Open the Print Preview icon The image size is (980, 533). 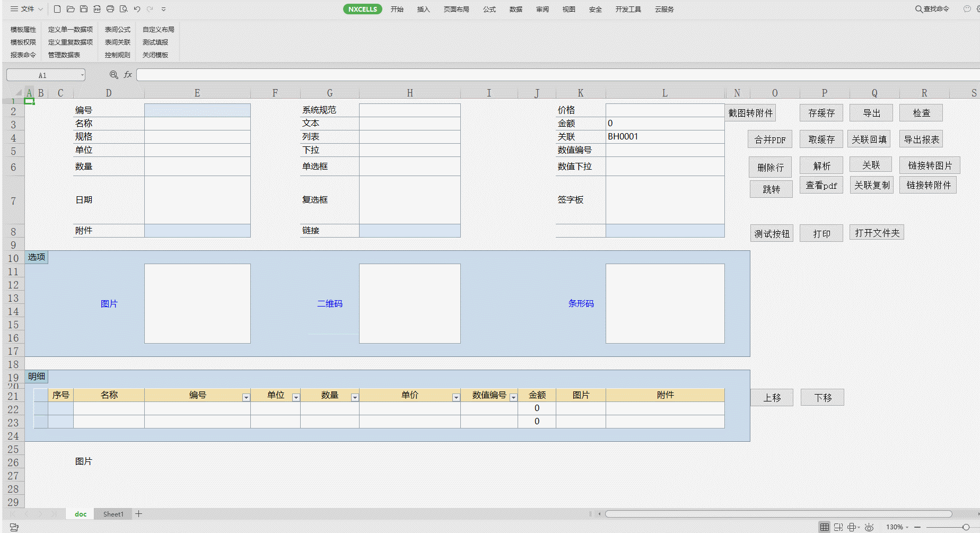point(124,9)
